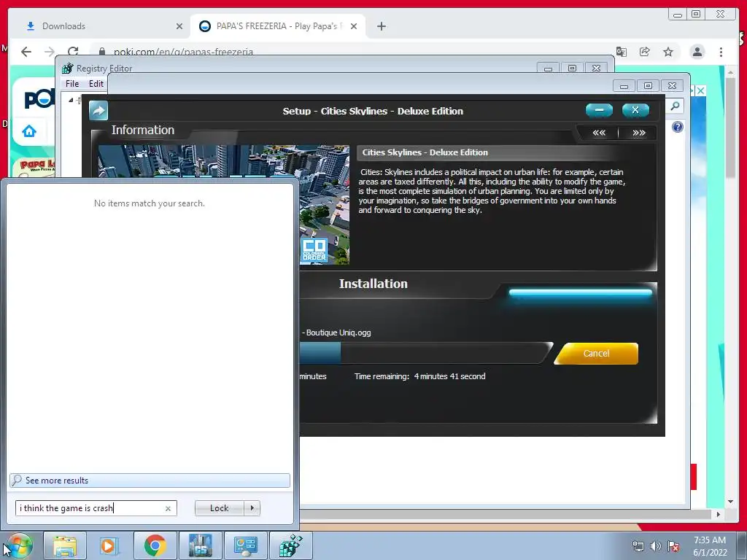Go to previous info slide in setup

pyautogui.click(x=599, y=133)
